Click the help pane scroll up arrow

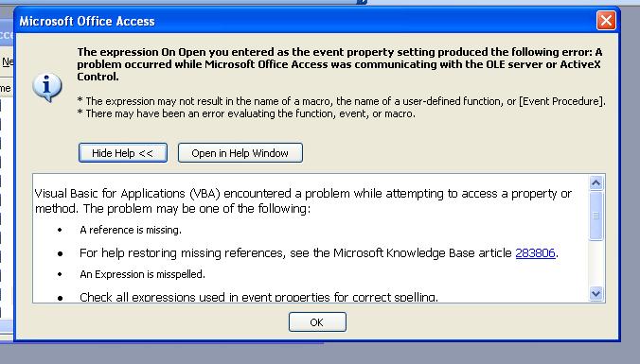pyautogui.click(x=596, y=183)
